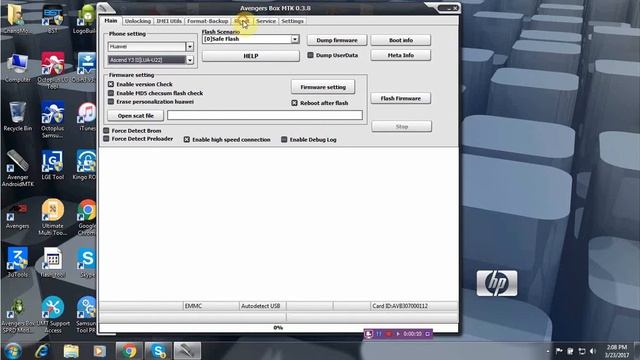Open the Windows Start menu

tap(13, 351)
